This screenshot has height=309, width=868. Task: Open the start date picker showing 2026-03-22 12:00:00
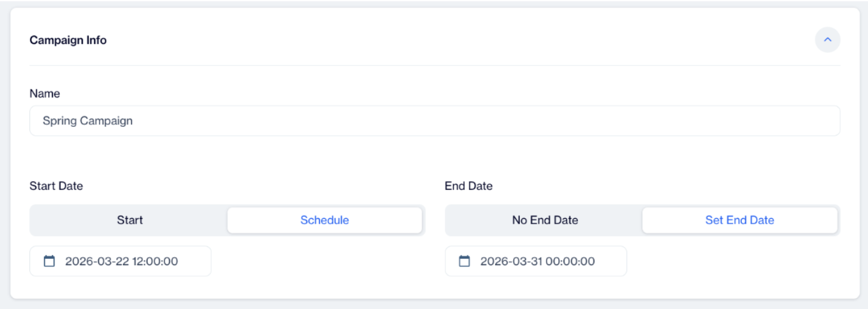click(x=121, y=261)
